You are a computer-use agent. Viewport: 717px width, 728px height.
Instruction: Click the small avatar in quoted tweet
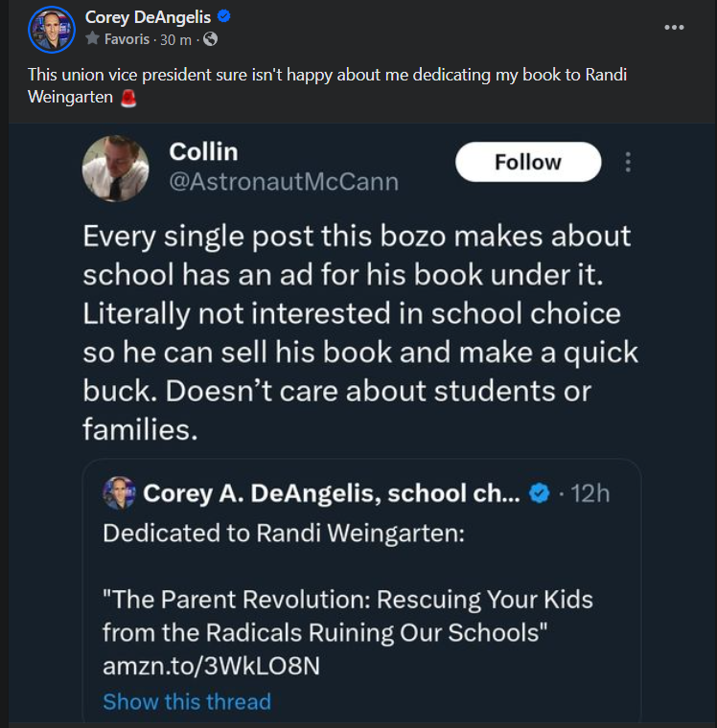pyautogui.click(x=119, y=493)
